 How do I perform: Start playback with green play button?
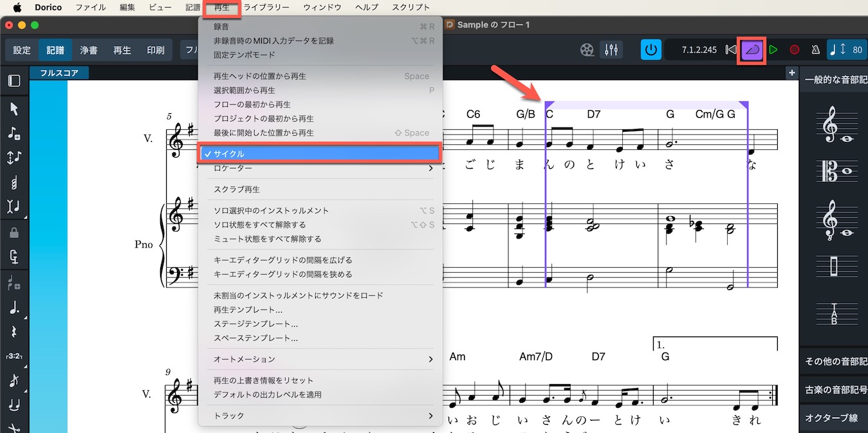tap(773, 50)
